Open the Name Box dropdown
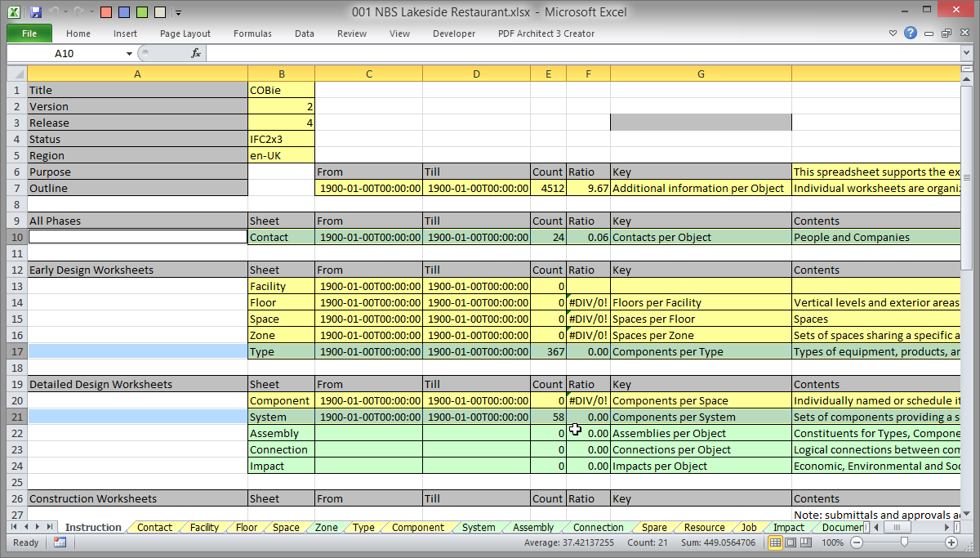This screenshot has width=980, height=558. tap(127, 51)
